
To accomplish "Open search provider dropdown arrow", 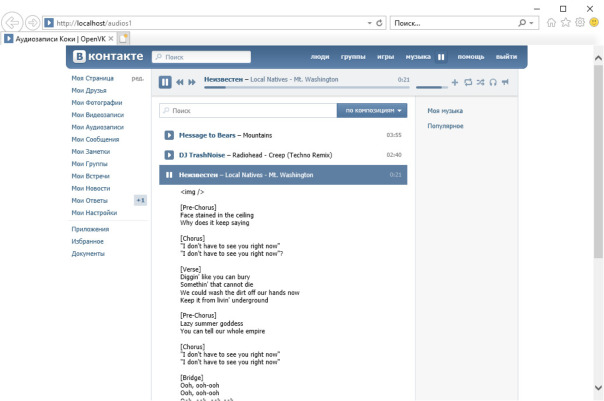I will pyautogui.click(x=532, y=23).
